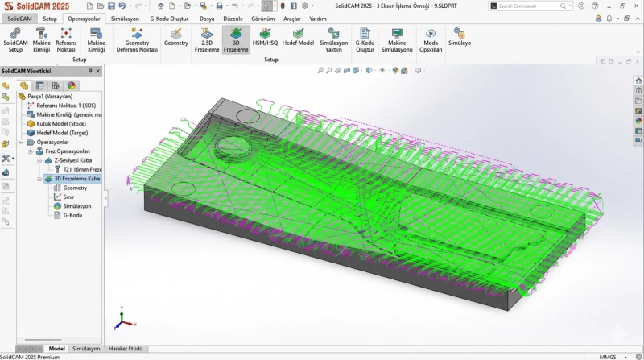Open a file with the folder icon
Viewport: 644px width, 360px height.
pyautogui.click(x=101, y=6)
